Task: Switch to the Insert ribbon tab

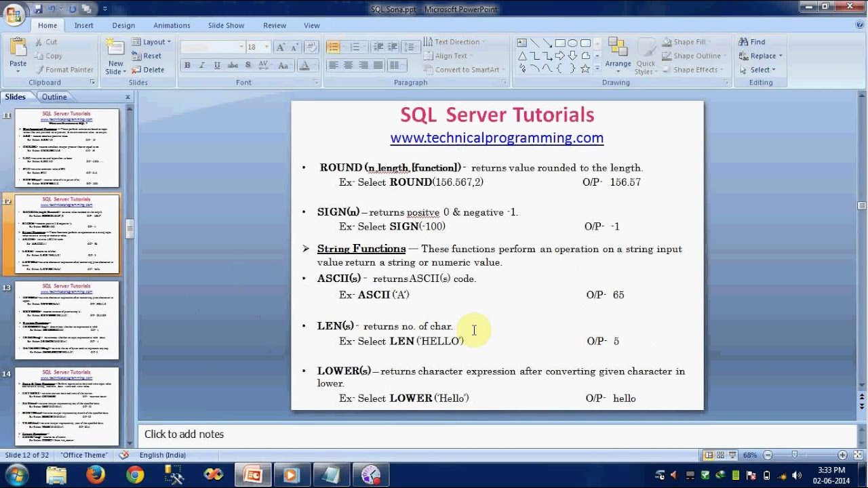Action: pyautogui.click(x=84, y=25)
